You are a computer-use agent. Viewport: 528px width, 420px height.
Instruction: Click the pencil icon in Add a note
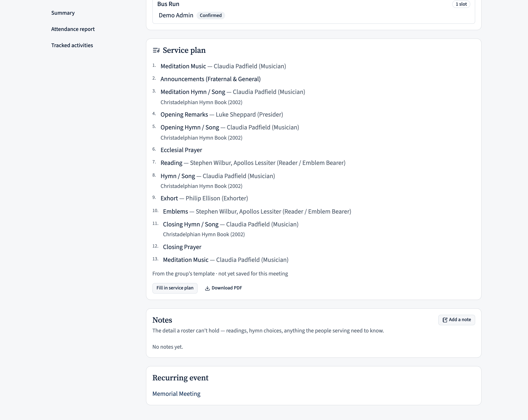point(445,320)
